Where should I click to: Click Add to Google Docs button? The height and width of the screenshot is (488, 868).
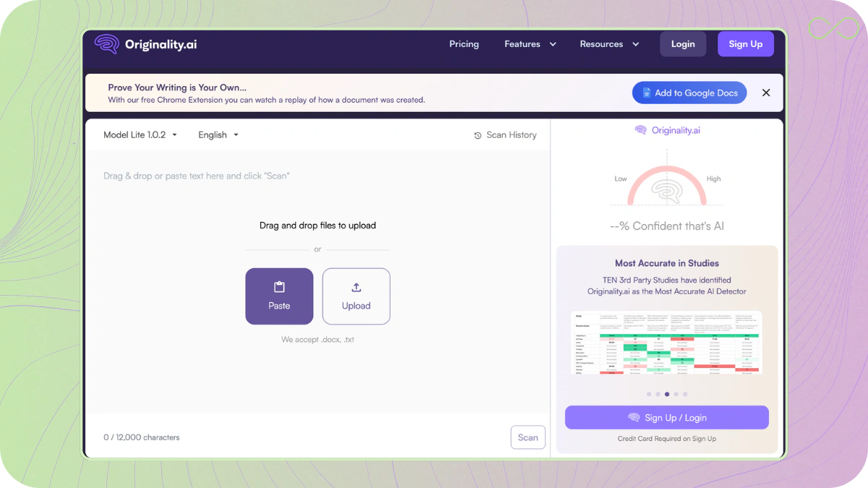coord(689,93)
